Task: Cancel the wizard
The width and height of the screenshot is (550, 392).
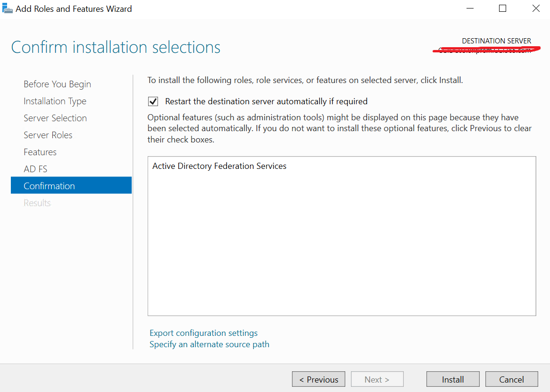Action: coord(511,379)
